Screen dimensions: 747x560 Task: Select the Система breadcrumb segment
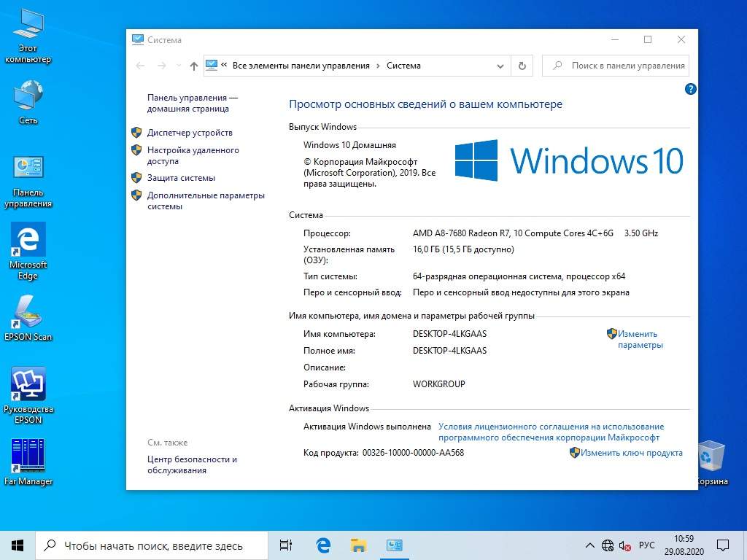pos(403,66)
